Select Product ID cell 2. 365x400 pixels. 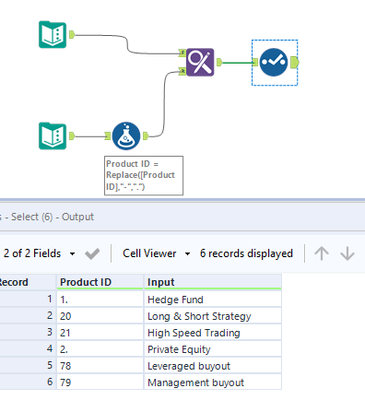coord(100,349)
